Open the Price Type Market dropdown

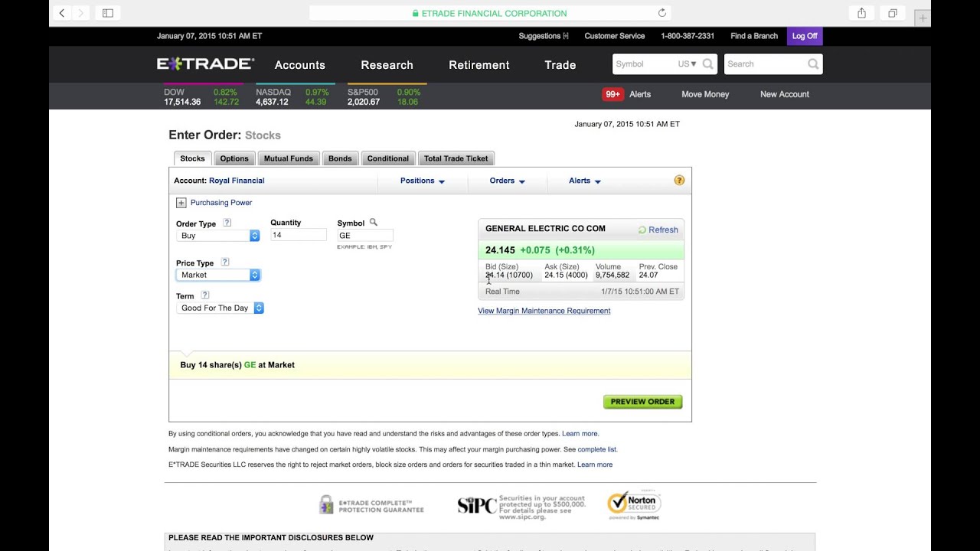tap(218, 275)
